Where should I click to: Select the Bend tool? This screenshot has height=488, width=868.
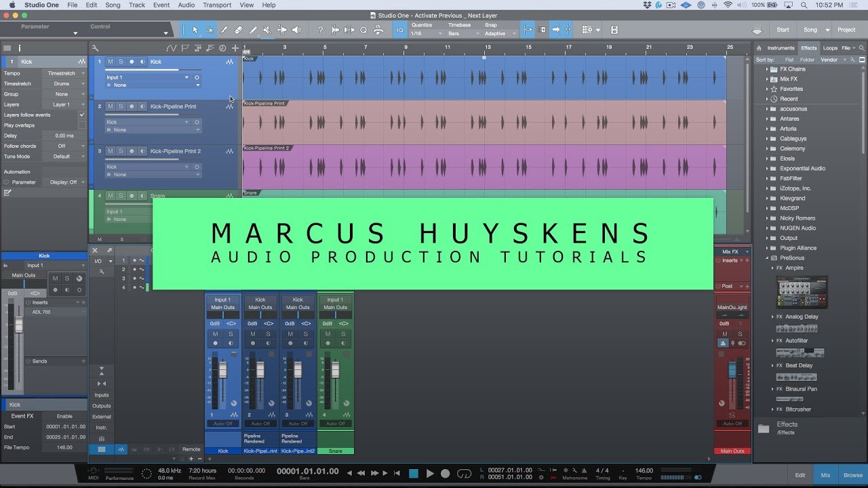tap(281, 30)
